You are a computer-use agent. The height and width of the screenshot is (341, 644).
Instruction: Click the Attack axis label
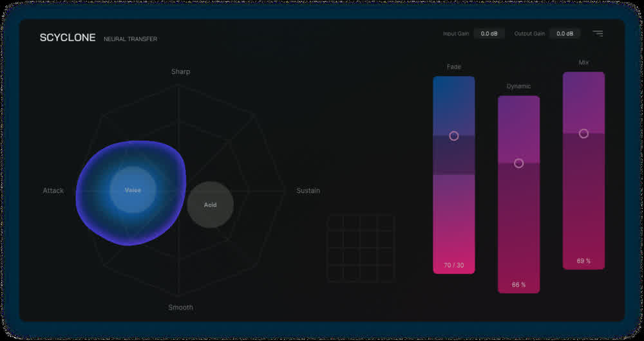click(x=53, y=191)
